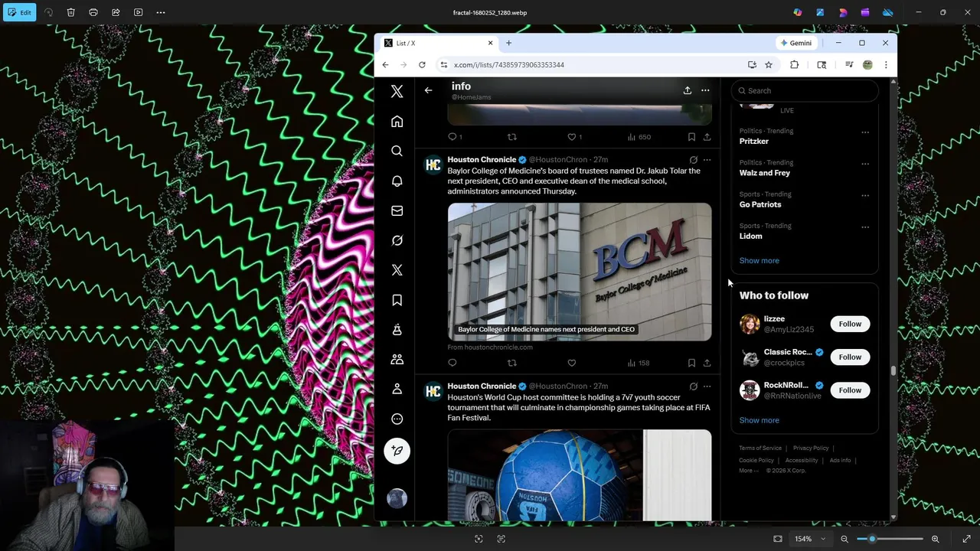
Task: Follow lizzee
Action: point(850,324)
